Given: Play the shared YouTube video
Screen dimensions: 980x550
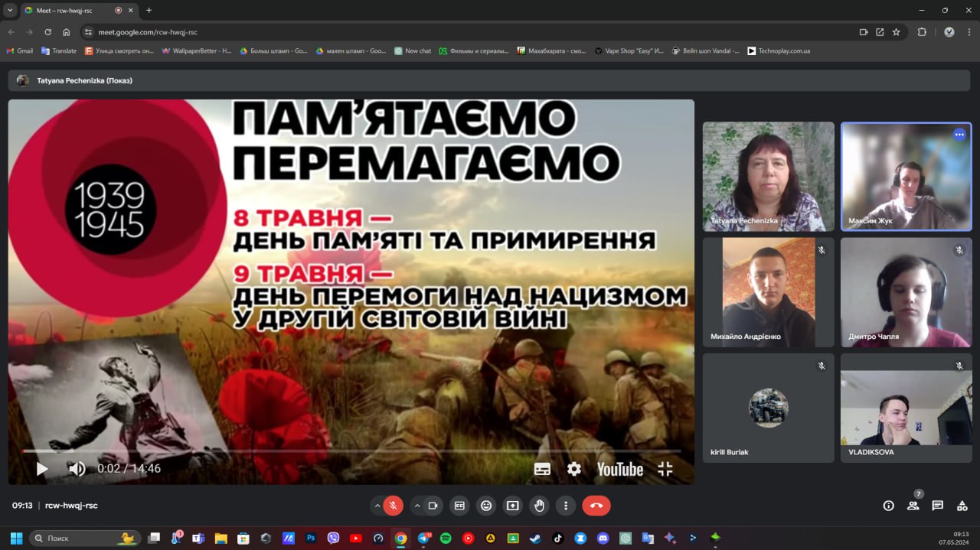Looking at the screenshot, I should 42,469.
